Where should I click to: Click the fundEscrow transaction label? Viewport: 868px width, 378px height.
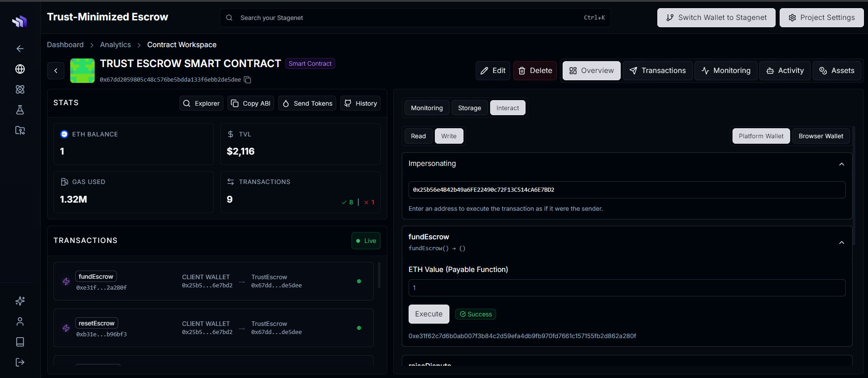[96, 276]
